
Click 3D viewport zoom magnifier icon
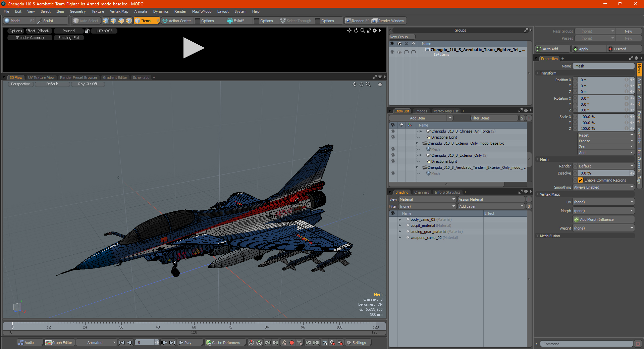(368, 84)
